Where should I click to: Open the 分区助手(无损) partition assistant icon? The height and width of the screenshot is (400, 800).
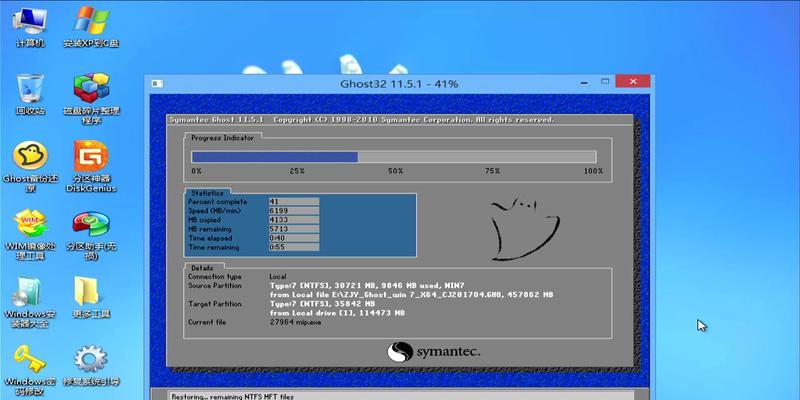point(91,234)
